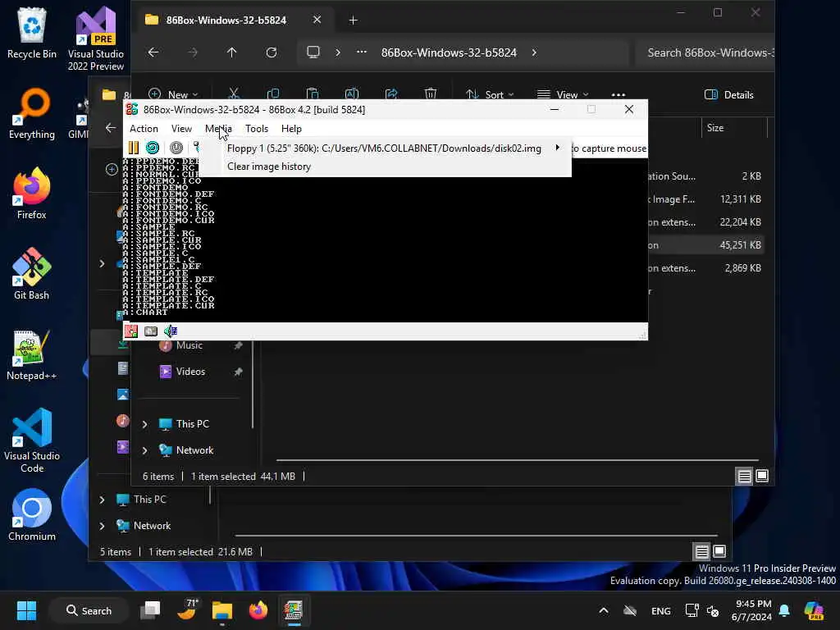840x630 pixels.
Task: Click the Search 86Box-Windows-32 field
Action: click(x=705, y=52)
